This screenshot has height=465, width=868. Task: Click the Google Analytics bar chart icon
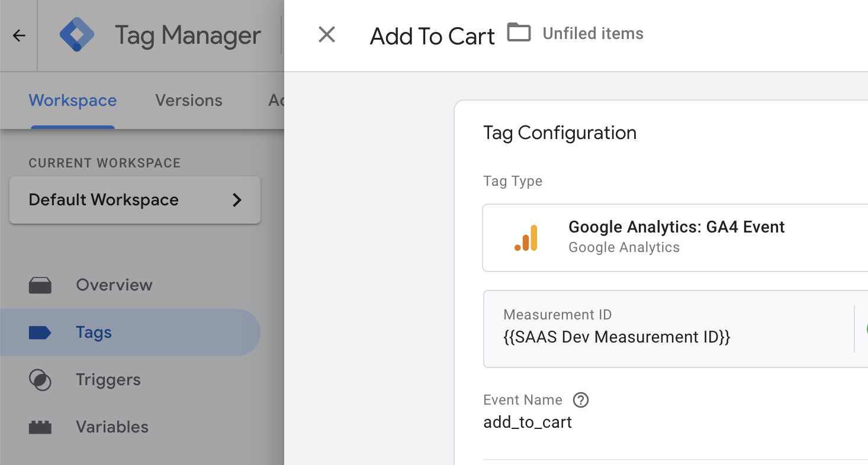[526, 238]
